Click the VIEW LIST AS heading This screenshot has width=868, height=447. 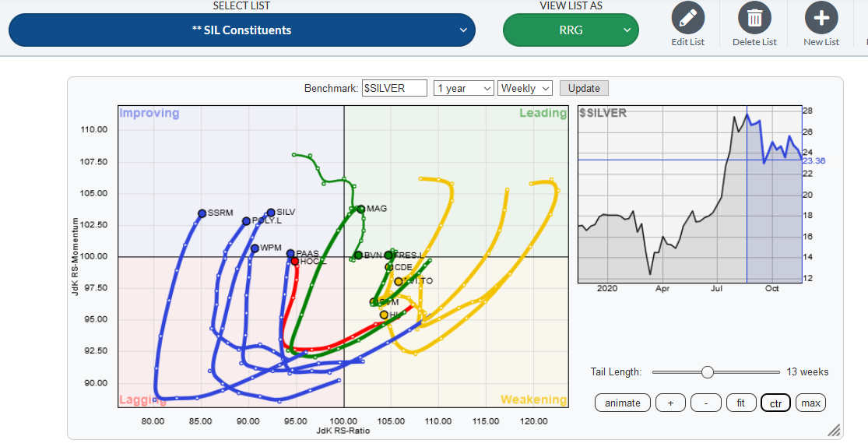[571, 5]
